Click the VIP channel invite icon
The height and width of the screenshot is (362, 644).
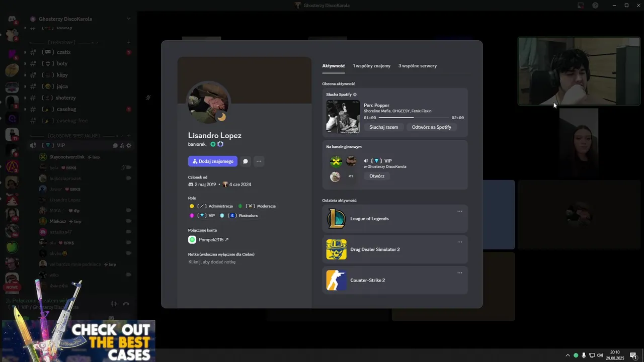tap(122, 146)
